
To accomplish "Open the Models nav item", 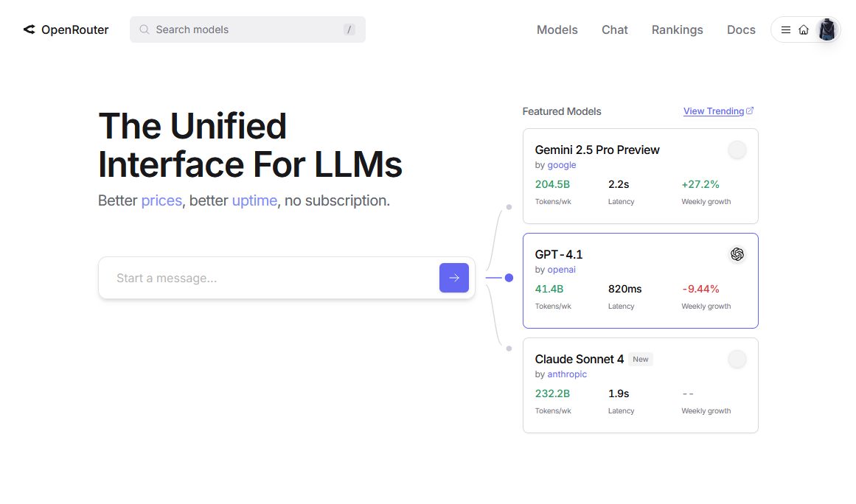I will tap(557, 30).
